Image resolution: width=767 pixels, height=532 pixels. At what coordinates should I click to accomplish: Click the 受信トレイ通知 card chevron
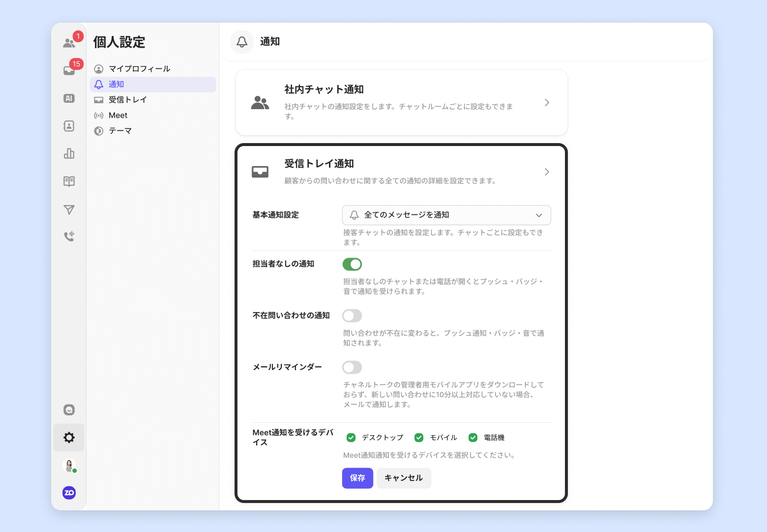tap(547, 172)
